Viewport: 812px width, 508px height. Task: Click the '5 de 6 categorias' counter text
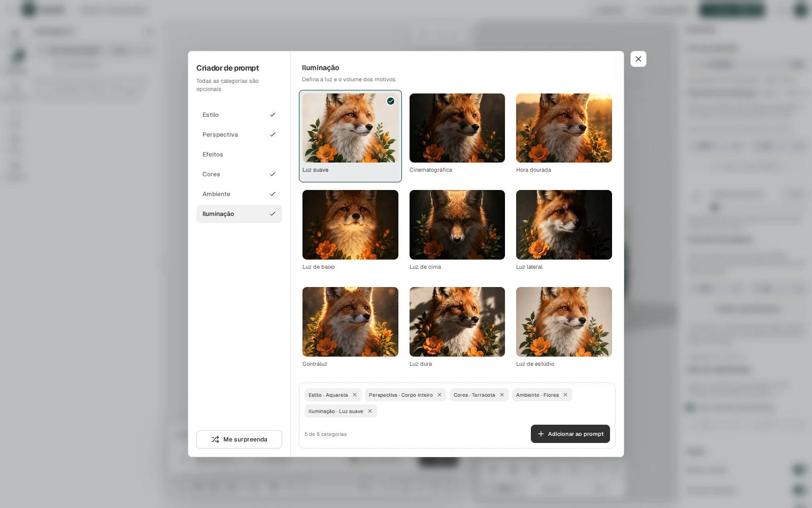[x=325, y=434]
